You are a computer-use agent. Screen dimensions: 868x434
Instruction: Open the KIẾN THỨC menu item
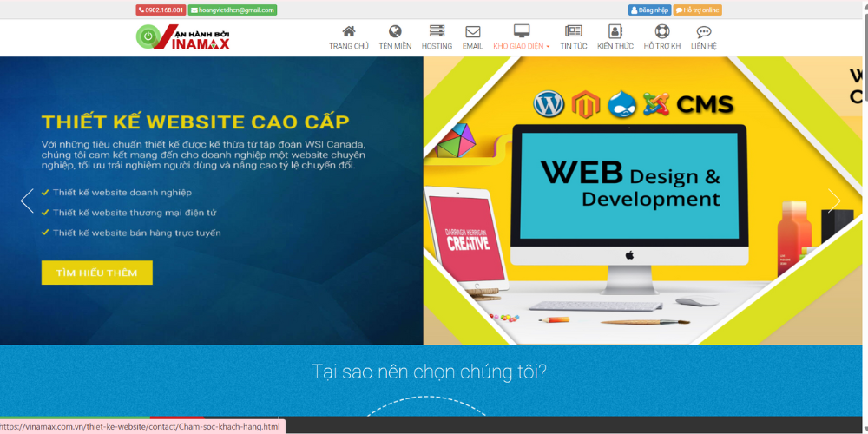[615, 47]
